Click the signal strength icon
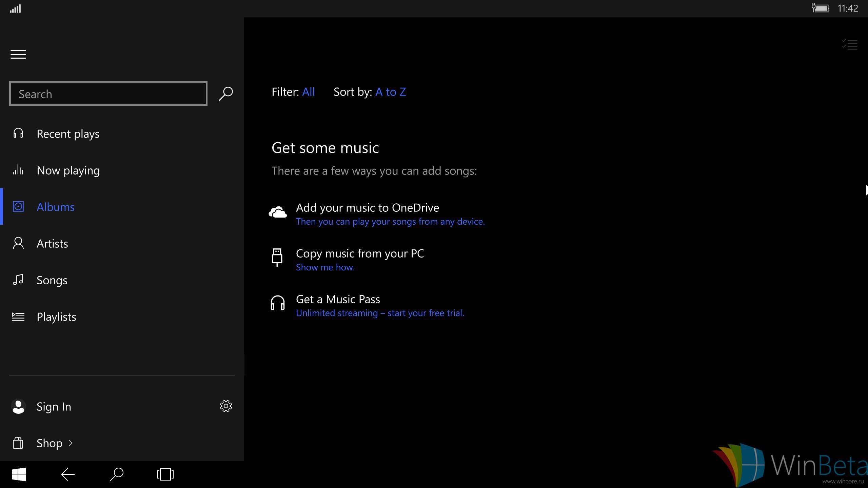The image size is (868, 488). [15, 8]
